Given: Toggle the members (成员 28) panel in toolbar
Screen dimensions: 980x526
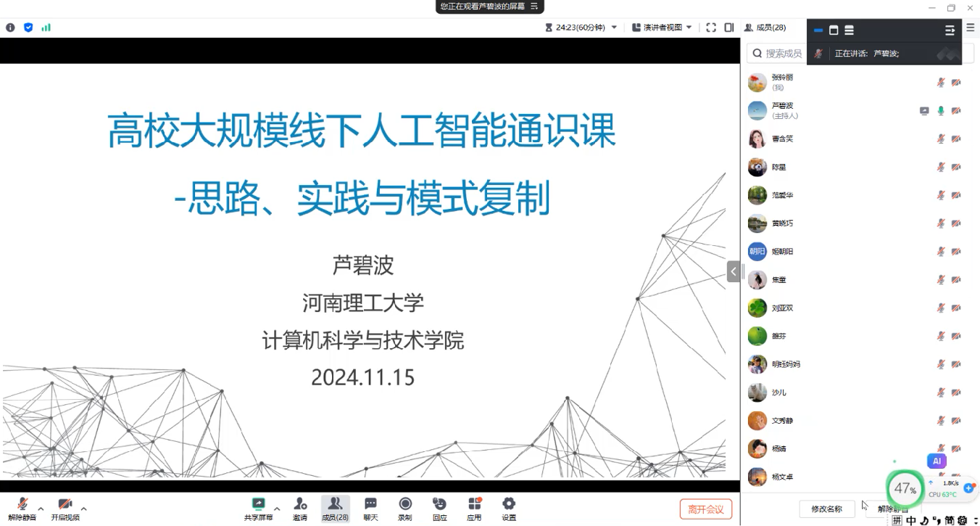Looking at the screenshot, I should pyautogui.click(x=335, y=508).
